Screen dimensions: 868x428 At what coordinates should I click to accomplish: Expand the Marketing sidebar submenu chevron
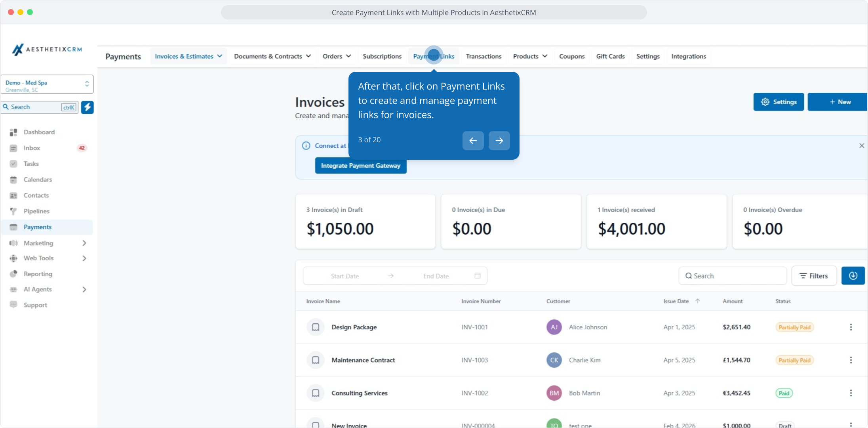[x=84, y=243]
